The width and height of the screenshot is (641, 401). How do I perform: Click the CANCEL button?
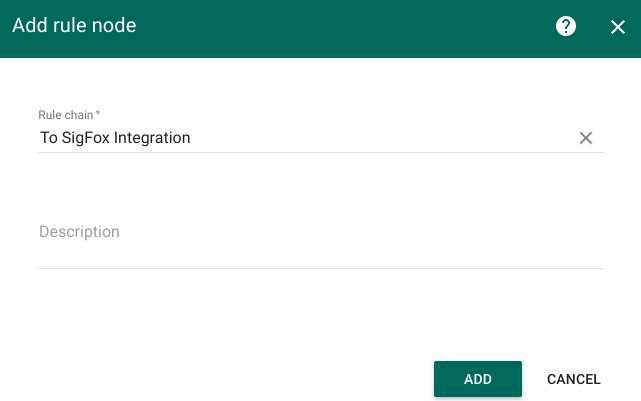pos(574,379)
